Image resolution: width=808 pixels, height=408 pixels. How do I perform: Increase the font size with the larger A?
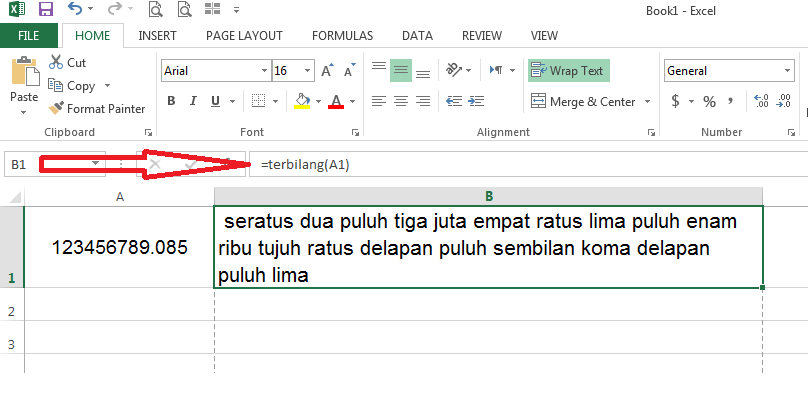tap(327, 71)
